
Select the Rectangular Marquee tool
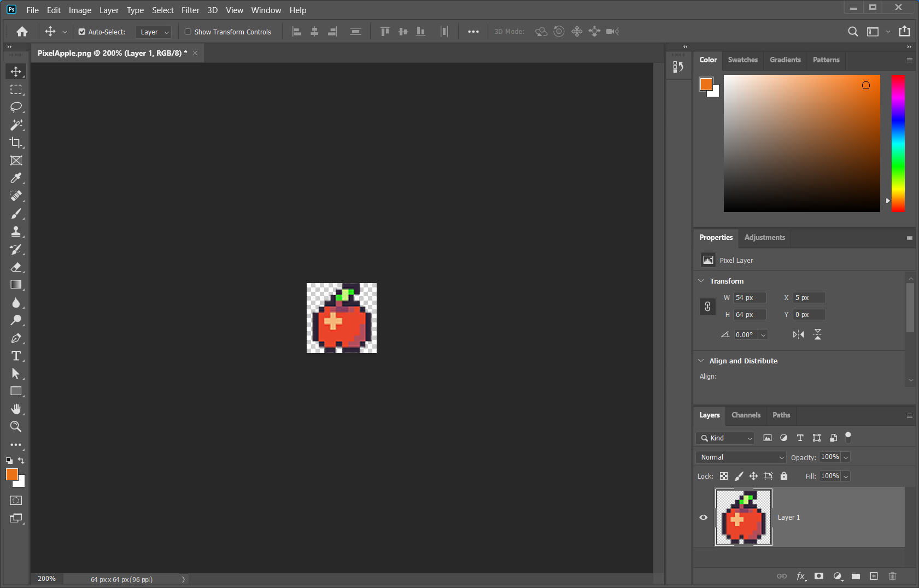pos(16,89)
